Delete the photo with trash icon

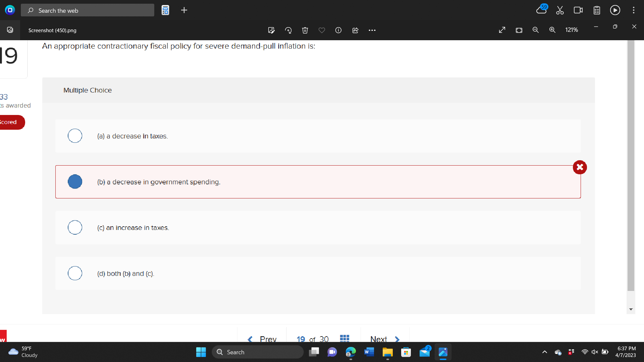[x=305, y=31]
